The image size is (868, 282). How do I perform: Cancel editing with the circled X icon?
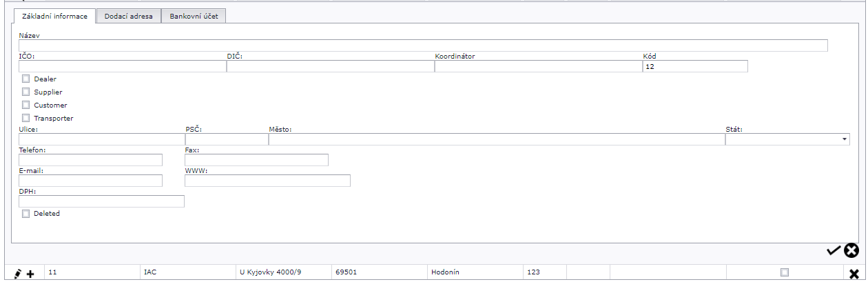(x=851, y=250)
